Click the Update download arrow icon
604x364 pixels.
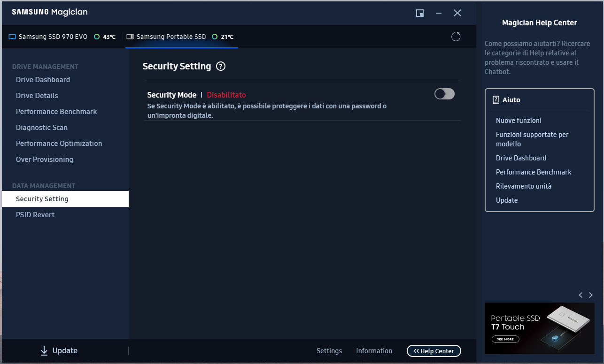click(44, 351)
